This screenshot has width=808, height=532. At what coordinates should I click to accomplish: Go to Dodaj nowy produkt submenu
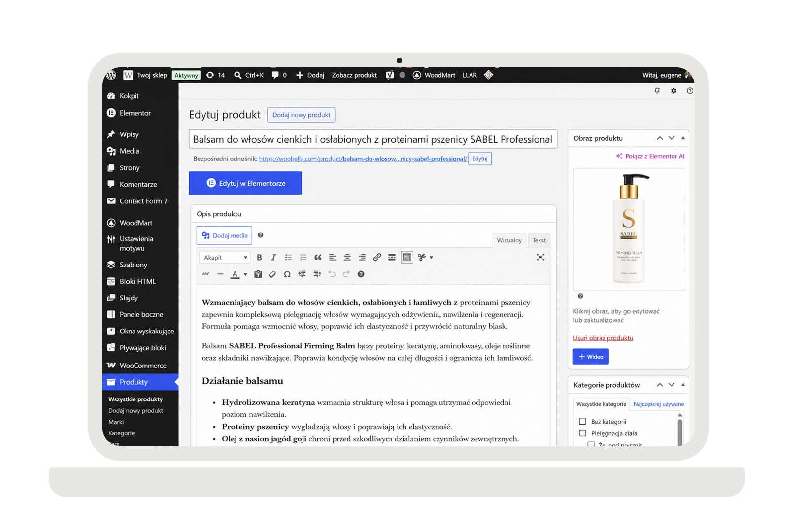coord(135,411)
